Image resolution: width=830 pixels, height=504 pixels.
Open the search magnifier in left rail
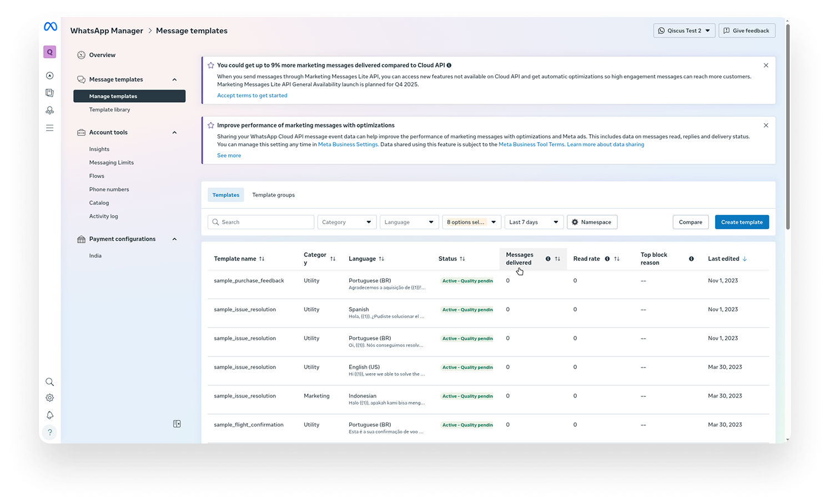point(49,382)
